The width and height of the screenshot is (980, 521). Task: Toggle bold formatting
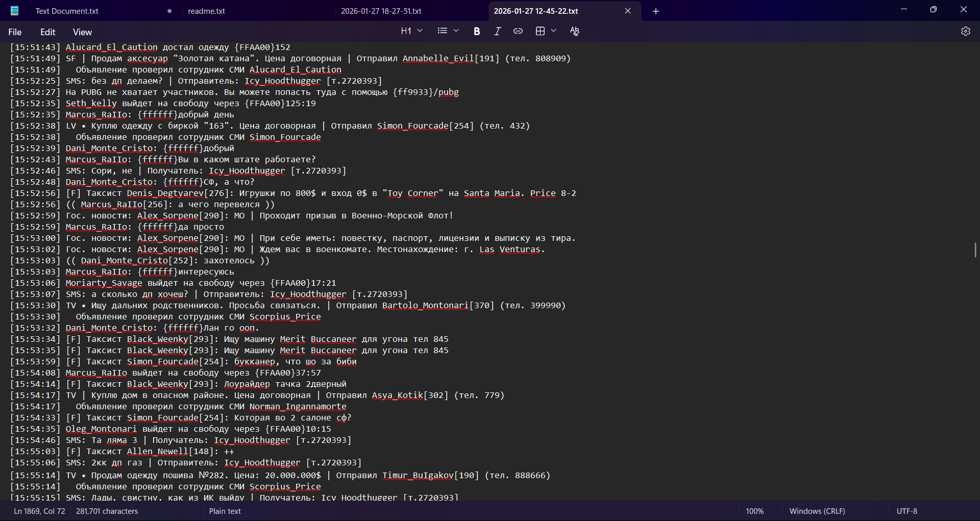click(477, 31)
